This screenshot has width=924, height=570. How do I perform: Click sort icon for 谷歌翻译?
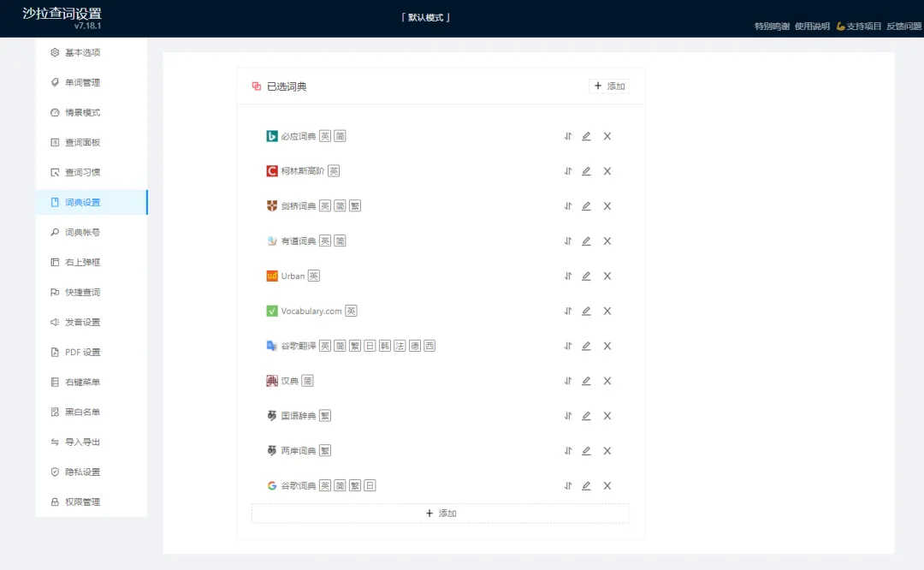tap(567, 346)
